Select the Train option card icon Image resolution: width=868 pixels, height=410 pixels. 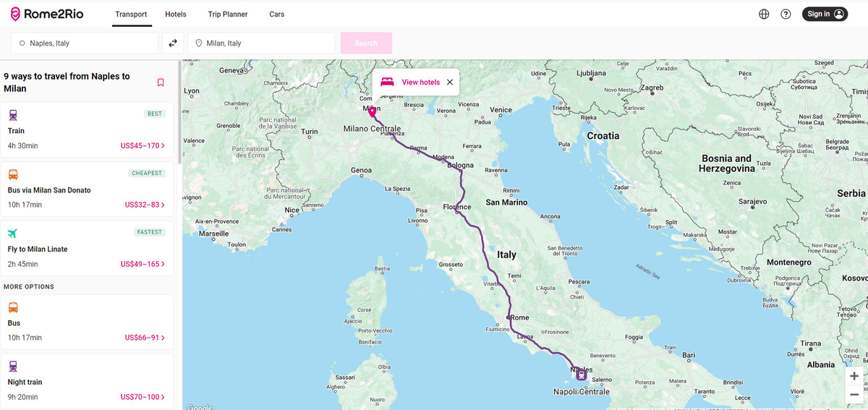[13, 115]
